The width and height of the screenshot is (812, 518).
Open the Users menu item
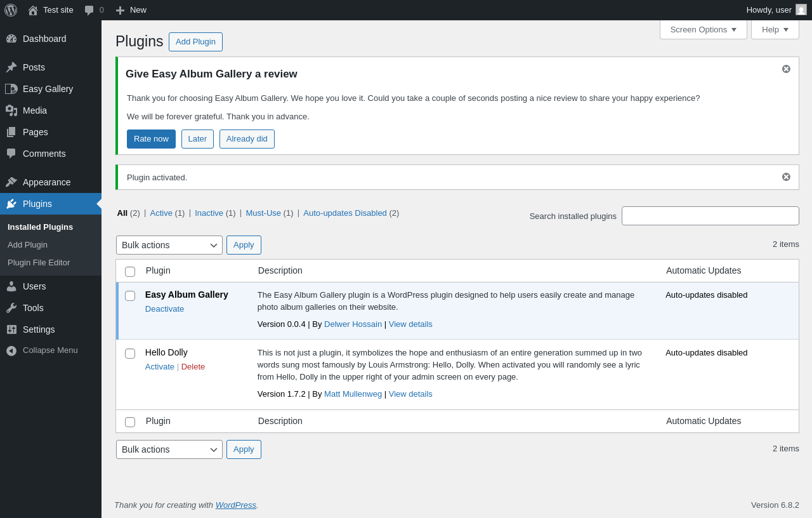tap(51, 286)
